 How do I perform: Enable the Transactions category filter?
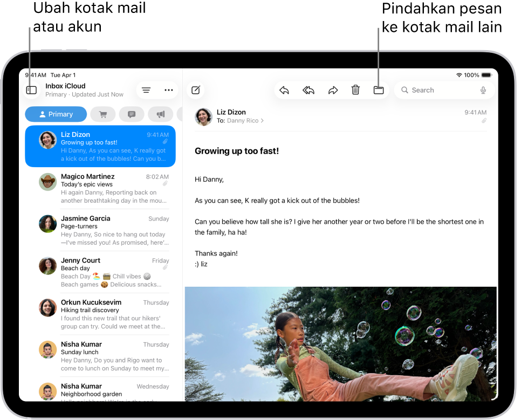(x=102, y=114)
